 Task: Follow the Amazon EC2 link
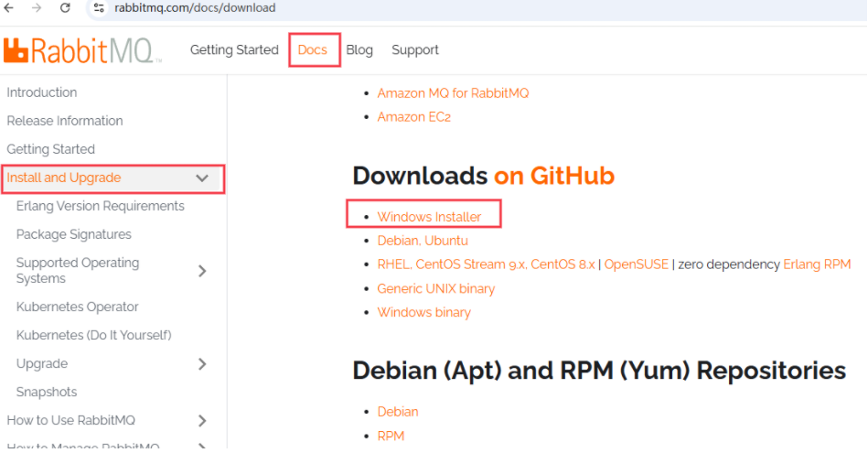[x=414, y=117]
